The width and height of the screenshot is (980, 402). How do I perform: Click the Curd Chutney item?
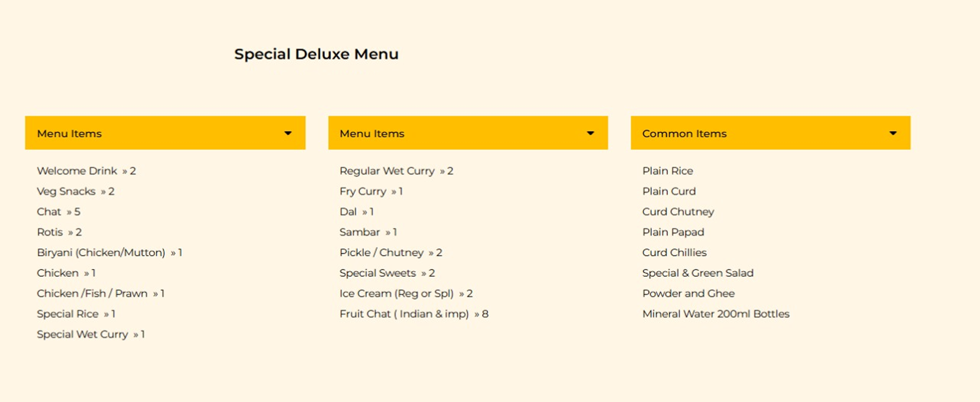click(x=678, y=212)
